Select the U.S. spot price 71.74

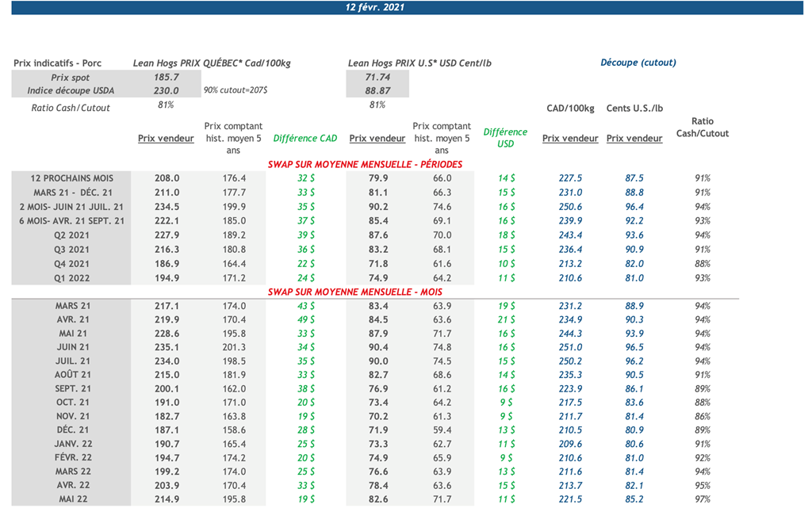click(x=377, y=78)
